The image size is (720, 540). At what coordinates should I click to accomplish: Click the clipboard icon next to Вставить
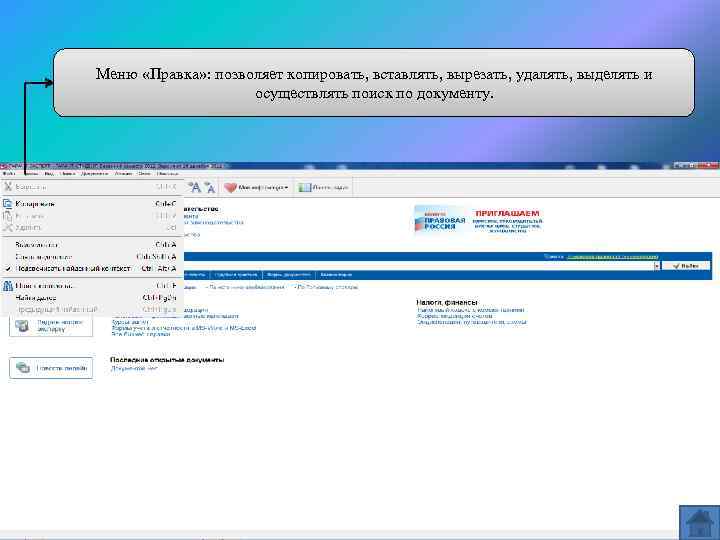coord(8,216)
